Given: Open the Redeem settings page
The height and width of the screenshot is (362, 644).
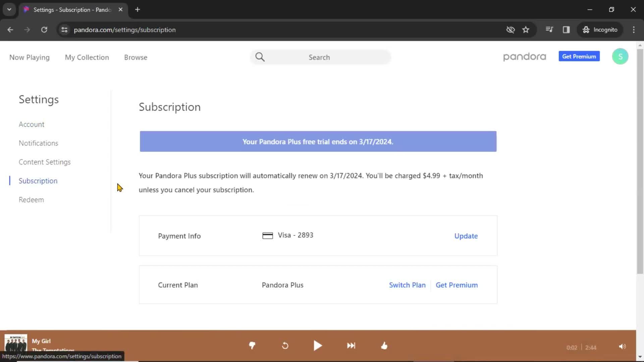Looking at the screenshot, I should (31, 200).
